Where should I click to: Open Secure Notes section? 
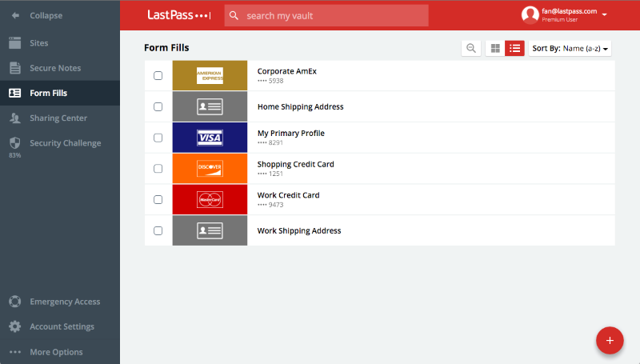coord(54,68)
